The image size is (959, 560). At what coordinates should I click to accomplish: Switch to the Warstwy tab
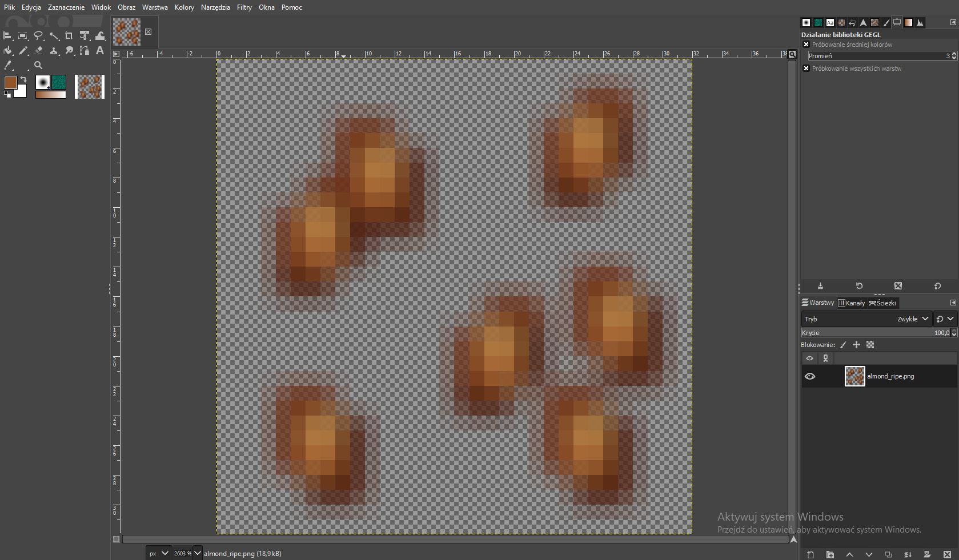click(x=818, y=303)
